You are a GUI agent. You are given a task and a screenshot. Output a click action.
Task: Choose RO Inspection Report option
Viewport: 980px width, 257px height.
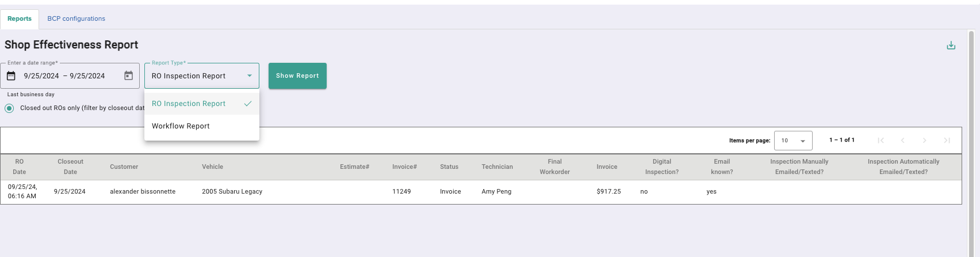pos(202,104)
